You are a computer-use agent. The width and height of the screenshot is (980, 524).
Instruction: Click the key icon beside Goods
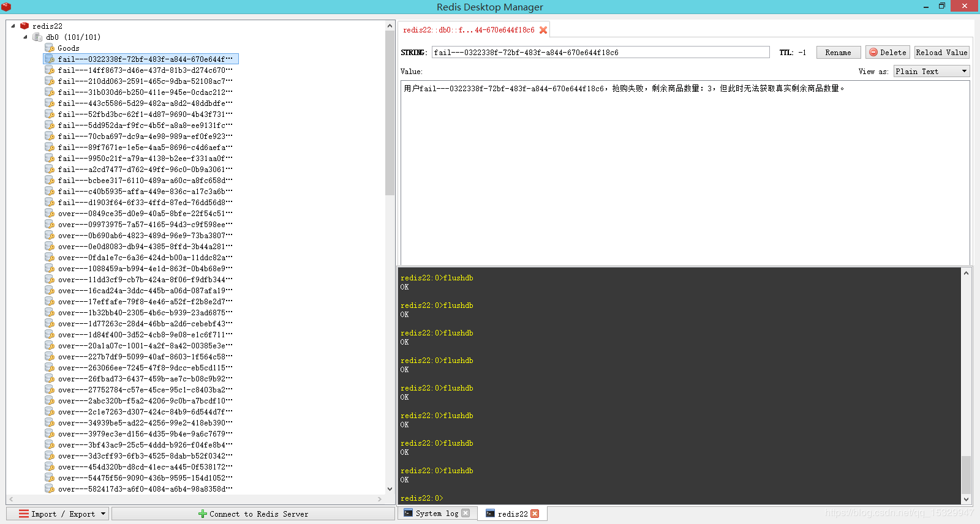pos(50,48)
